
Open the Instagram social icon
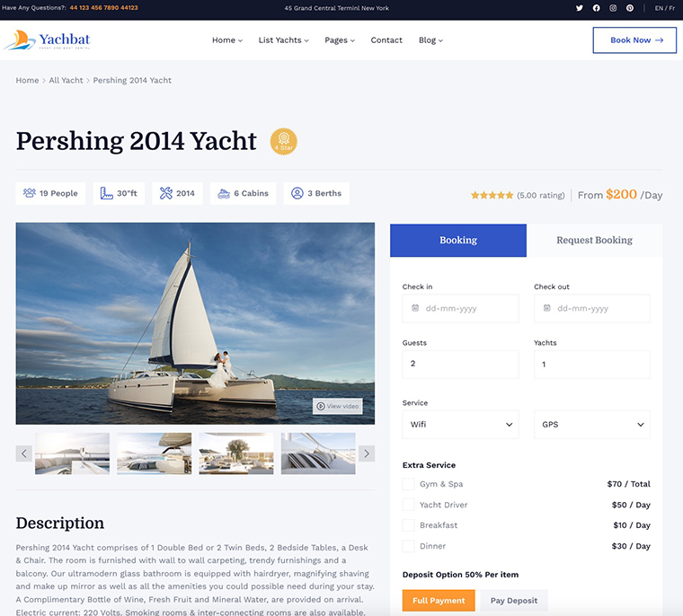point(613,8)
